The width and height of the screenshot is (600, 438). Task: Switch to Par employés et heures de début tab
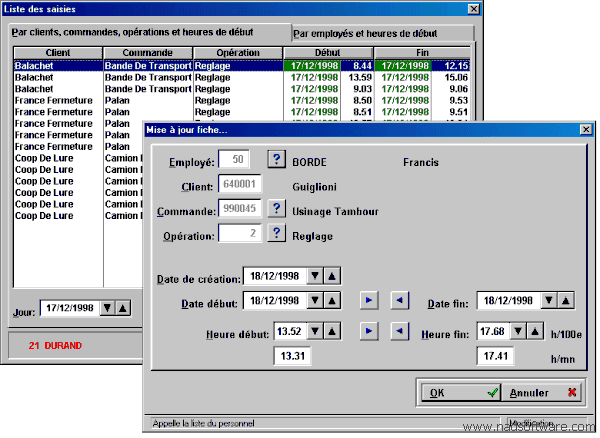(383, 34)
